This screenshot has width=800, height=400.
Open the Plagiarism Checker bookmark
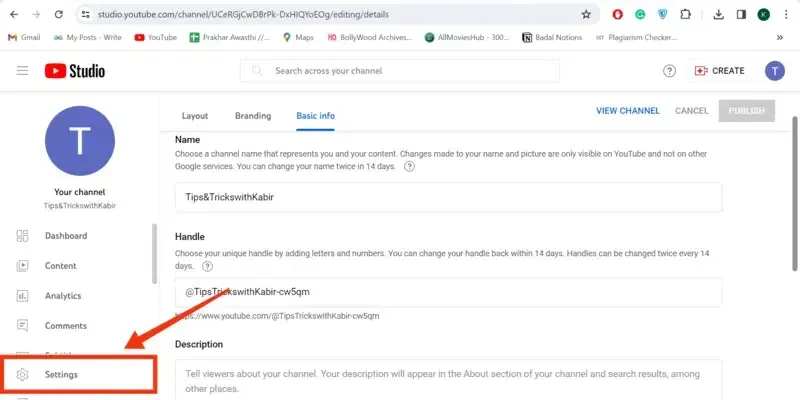pos(636,37)
